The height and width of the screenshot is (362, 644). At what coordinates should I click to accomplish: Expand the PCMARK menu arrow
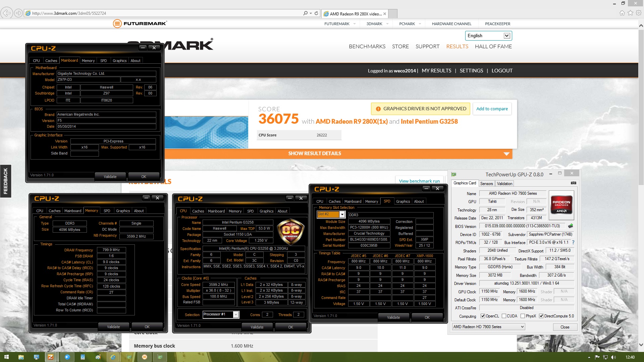pyautogui.click(x=420, y=24)
